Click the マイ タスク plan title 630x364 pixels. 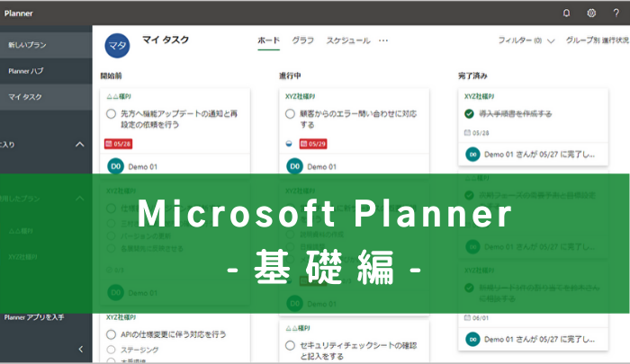click(165, 40)
